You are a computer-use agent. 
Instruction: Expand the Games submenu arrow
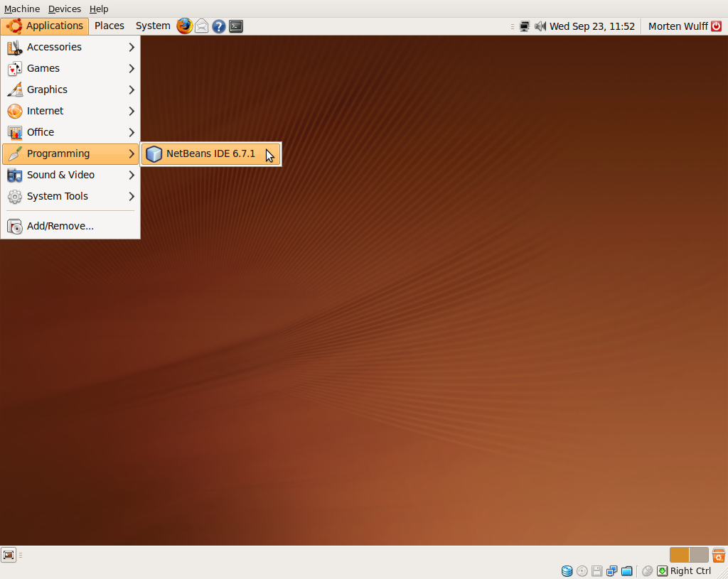tap(132, 69)
